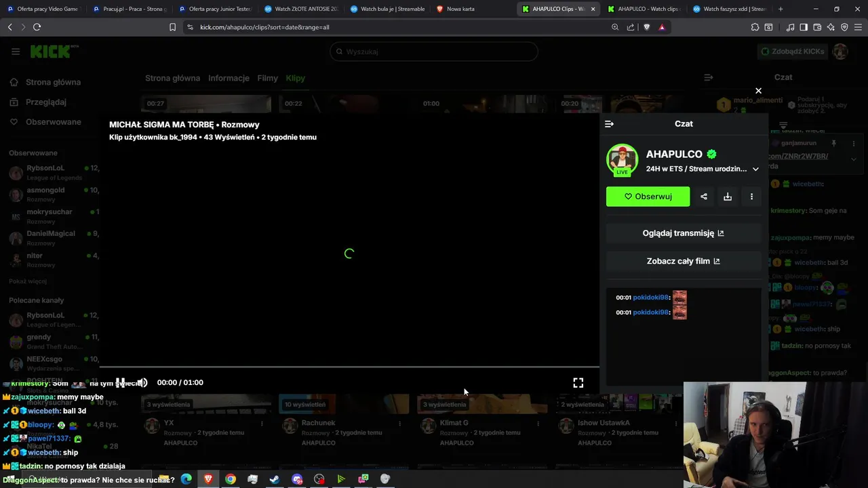Open Brave Shields lion icon
Viewport: 868px width, 488px height.
pos(646,27)
